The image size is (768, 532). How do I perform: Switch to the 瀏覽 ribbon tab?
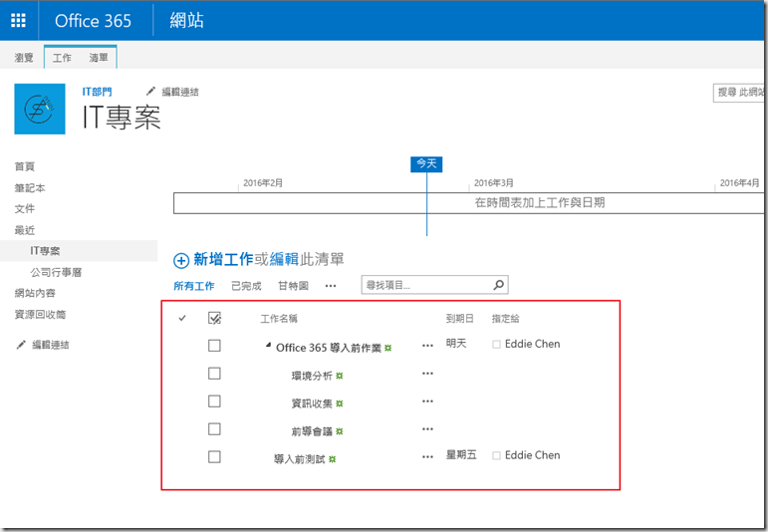pyautogui.click(x=24, y=59)
